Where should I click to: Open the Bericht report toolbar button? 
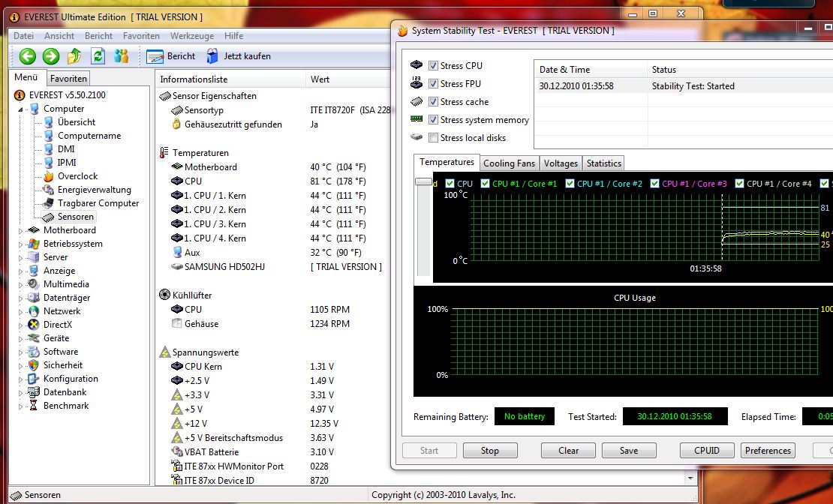click(170, 56)
